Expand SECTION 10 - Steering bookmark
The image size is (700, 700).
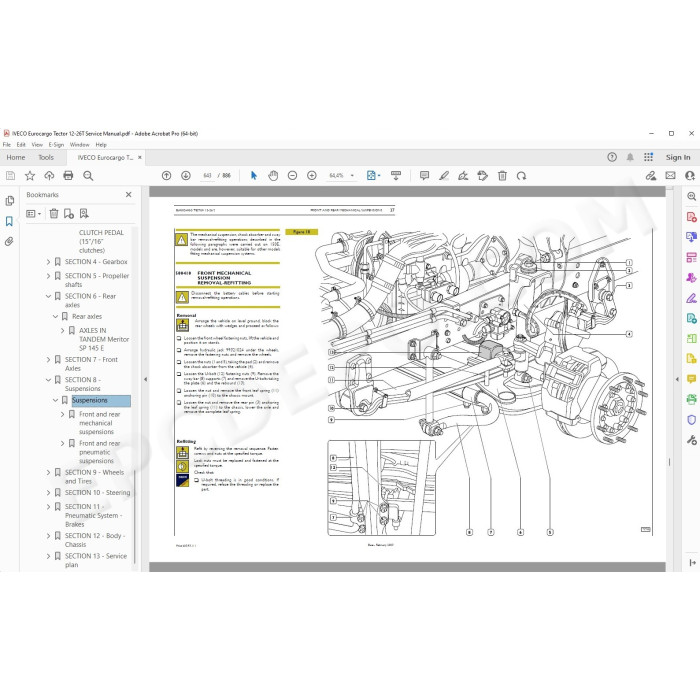[x=48, y=492]
